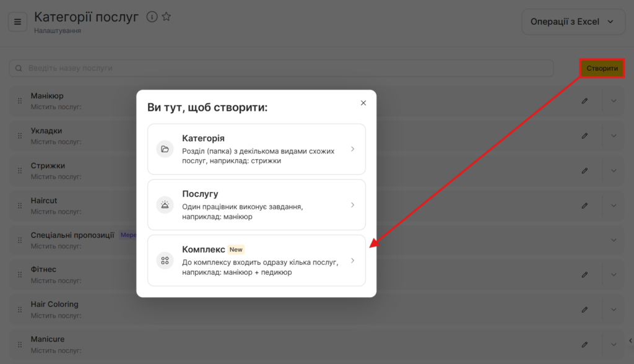Choose Комплекс option marked New
Viewport: 634px width, 364px height.
pyautogui.click(x=256, y=261)
